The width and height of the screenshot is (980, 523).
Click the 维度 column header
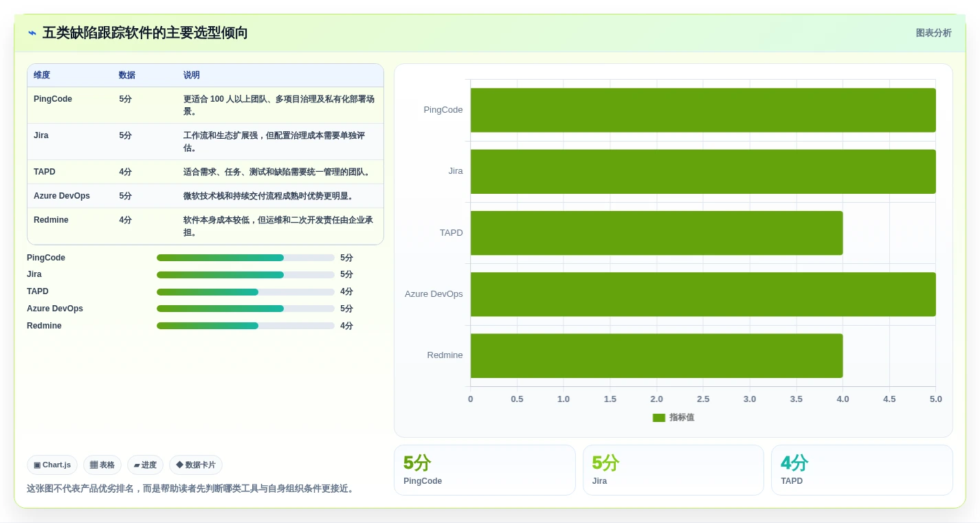click(x=42, y=76)
